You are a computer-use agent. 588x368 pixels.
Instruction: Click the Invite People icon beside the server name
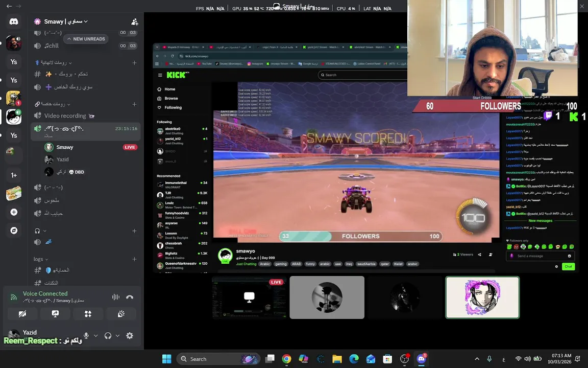click(x=135, y=22)
